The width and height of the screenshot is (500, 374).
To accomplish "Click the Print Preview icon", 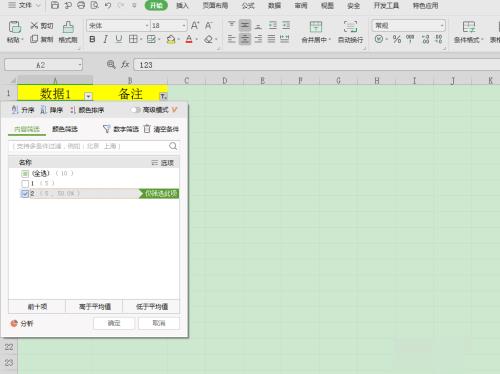I will pyautogui.click(x=95, y=5).
